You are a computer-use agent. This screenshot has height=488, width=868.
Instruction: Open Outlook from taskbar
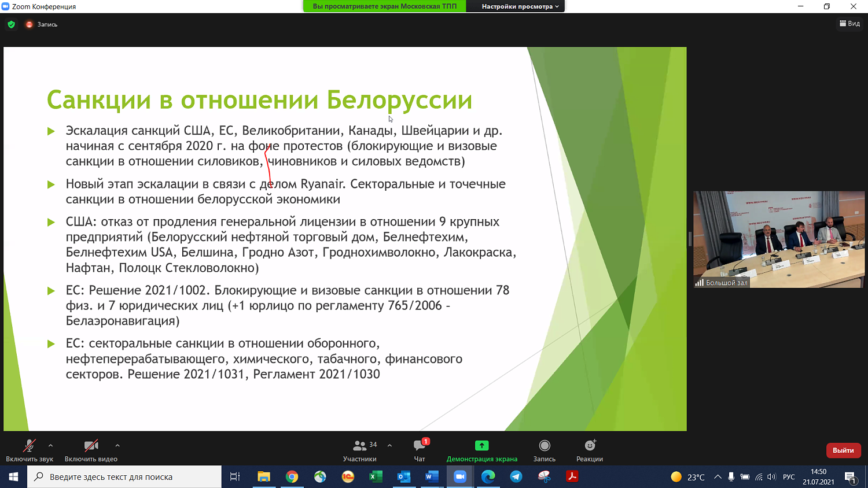(x=404, y=477)
